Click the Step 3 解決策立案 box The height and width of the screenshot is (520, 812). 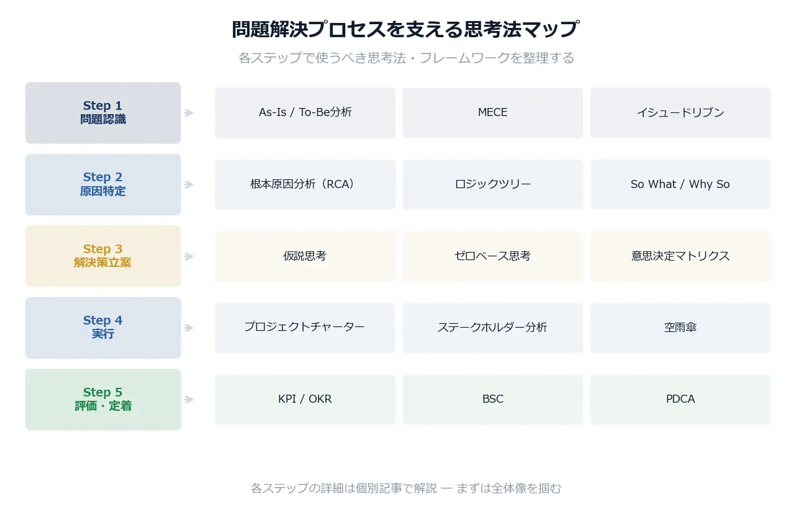tap(103, 256)
